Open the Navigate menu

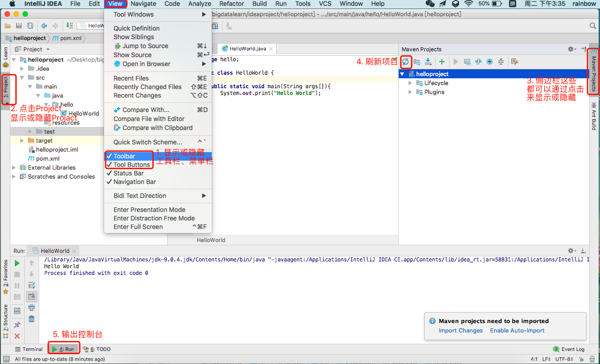(143, 4)
